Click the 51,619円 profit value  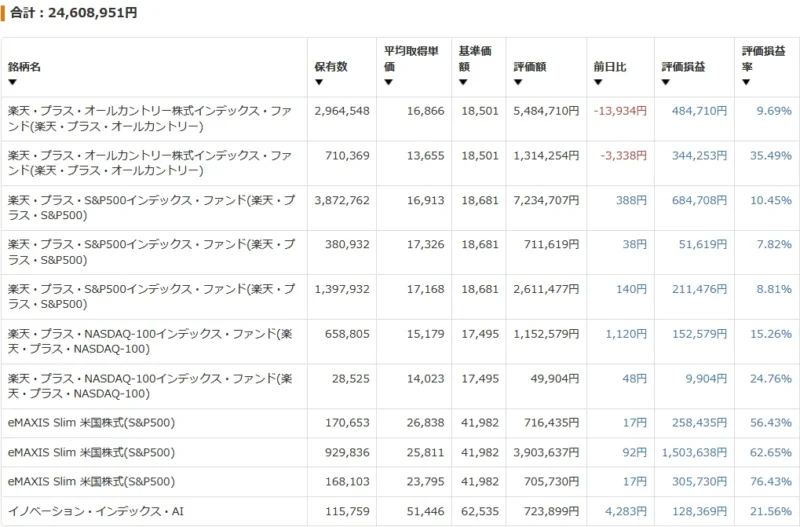click(x=703, y=245)
